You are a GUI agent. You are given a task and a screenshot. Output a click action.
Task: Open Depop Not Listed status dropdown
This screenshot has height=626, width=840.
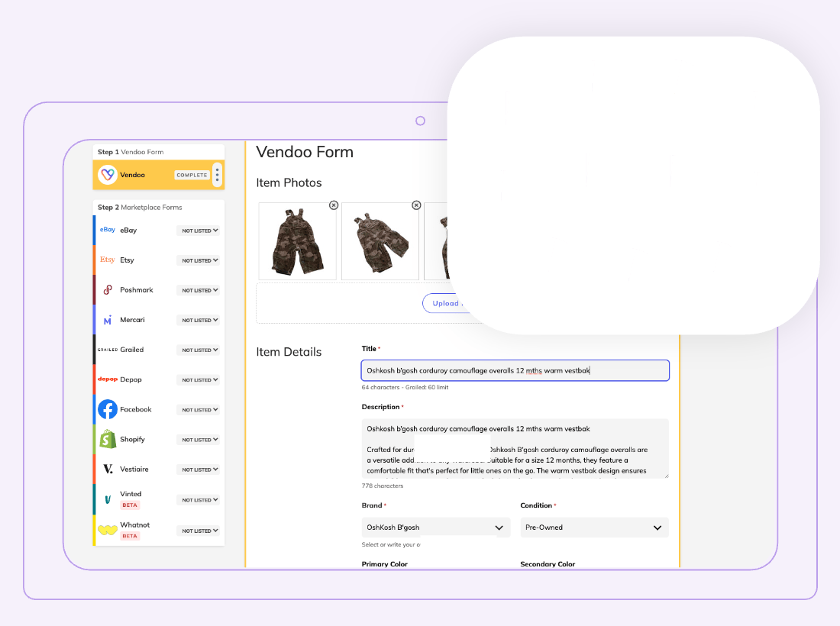click(199, 379)
